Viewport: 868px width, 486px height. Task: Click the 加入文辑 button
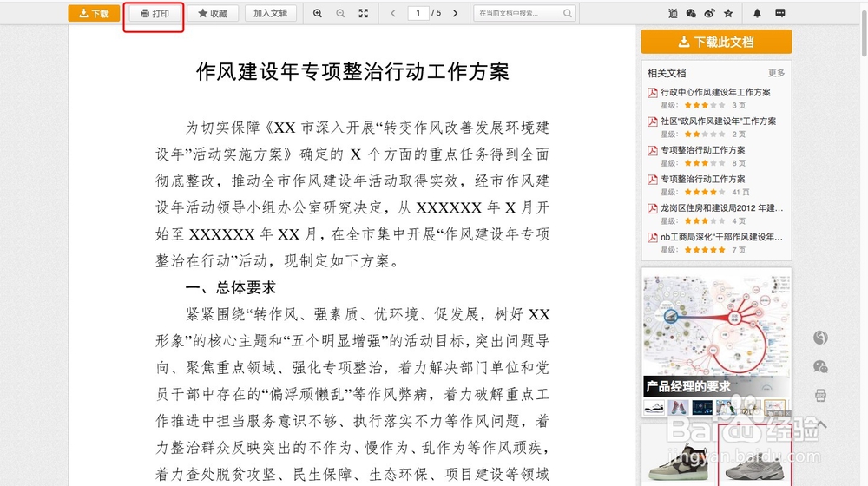pyautogui.click(x=270, y=13)
